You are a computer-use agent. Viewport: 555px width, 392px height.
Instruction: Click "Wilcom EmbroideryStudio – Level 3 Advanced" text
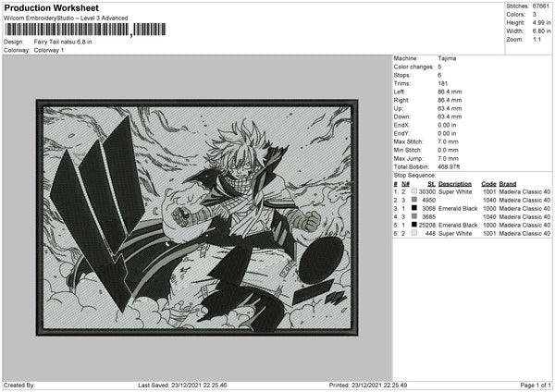click(x=66, y=18)
